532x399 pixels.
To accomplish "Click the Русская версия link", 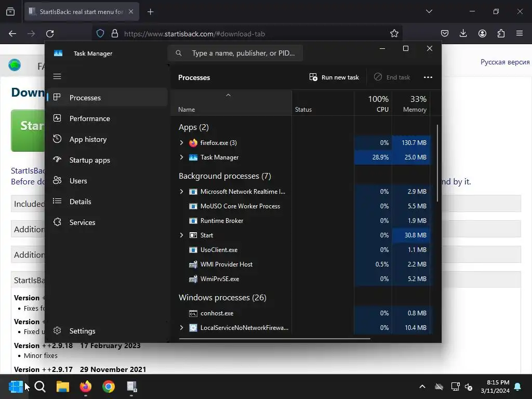I will click(x=505, y=62).
